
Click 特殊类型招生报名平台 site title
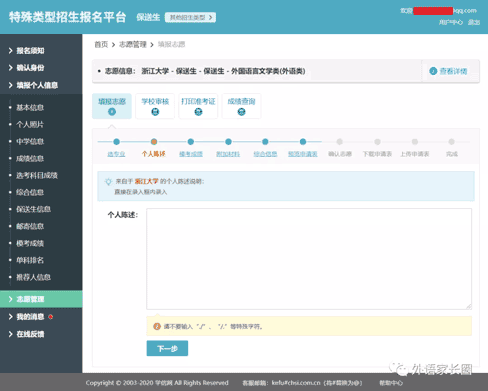67,17
